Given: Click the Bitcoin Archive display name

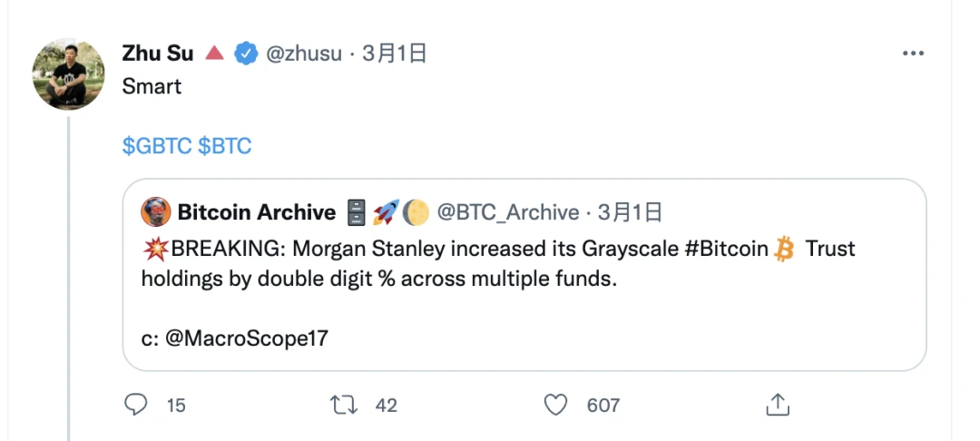Looking at the screenshot, I should click(257, 212).
